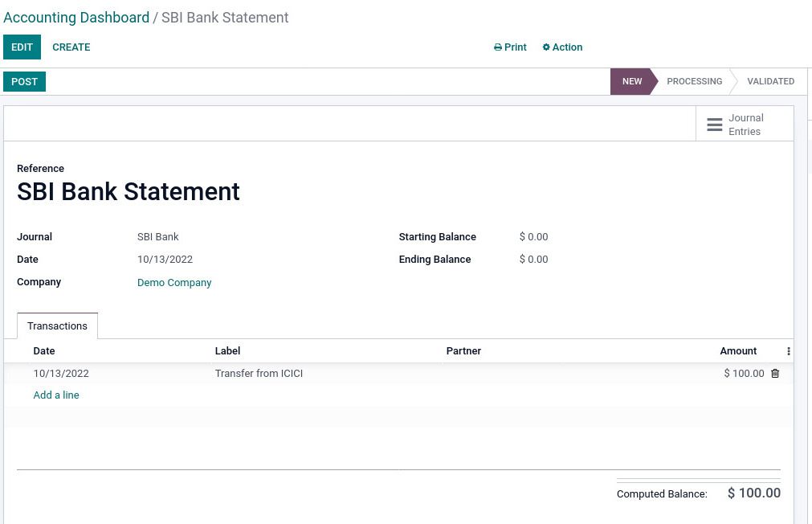Click the Print printer icon
The height and width of the screenshot is (524, 812).
pos(498,47)
